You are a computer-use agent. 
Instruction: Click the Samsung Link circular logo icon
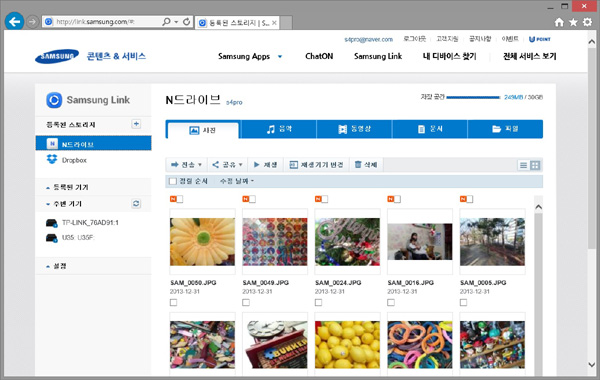[54, 100]
